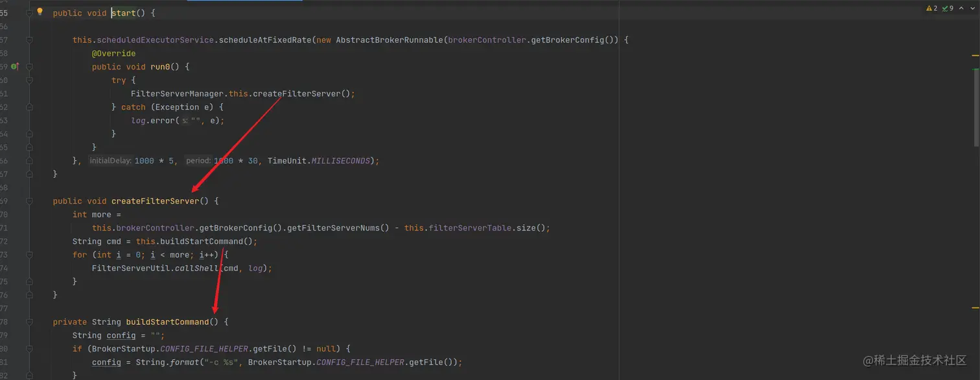Click the yellow lightbulb quick-fix icon
This screenshot has width=980, height=380.
click(40, 12)
